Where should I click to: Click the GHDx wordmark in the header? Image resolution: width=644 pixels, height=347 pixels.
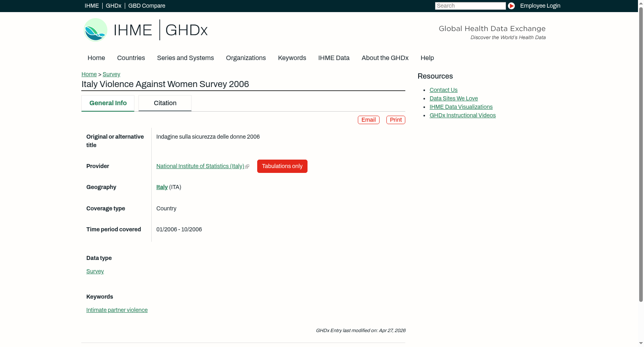pyautogui.click(x=186, y=30)
